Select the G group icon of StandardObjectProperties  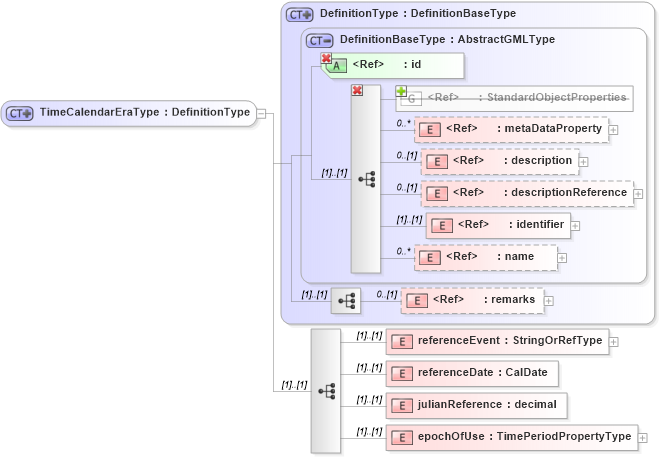click(411, 99)
